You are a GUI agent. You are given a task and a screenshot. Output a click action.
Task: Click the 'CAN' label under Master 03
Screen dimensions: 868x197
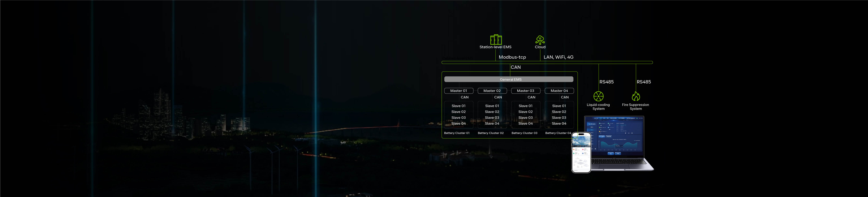pyautogui.click(x=531, y=97)
